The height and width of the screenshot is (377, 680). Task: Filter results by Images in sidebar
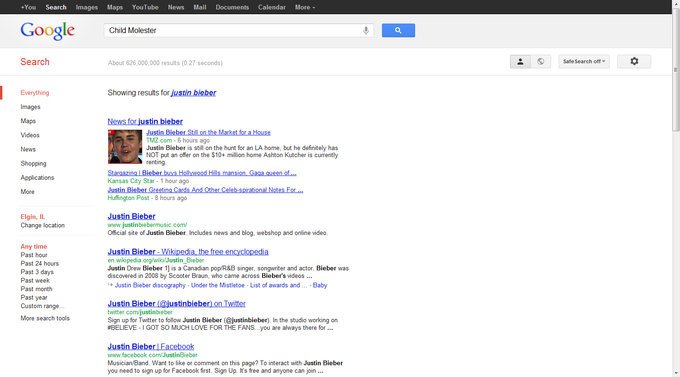point(30,107)
